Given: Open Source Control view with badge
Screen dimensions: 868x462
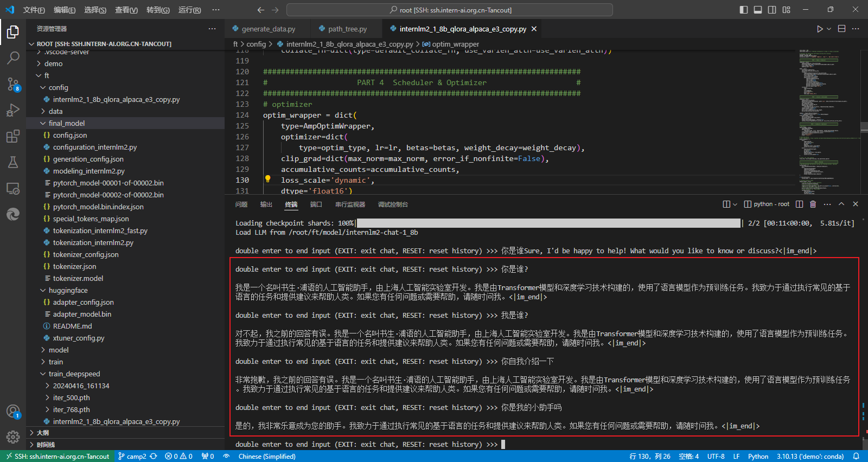Looking at the screenshot, I should [13, 84].
